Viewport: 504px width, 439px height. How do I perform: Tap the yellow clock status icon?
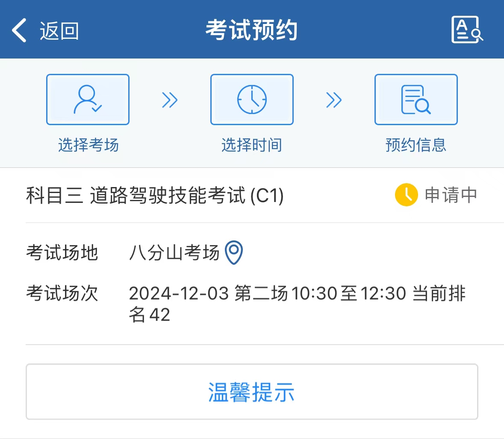(406, 195)
